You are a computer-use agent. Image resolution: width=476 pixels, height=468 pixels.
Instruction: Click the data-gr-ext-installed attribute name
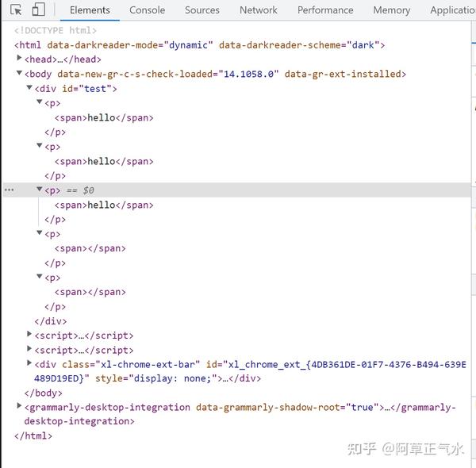(x=343, y=74)
